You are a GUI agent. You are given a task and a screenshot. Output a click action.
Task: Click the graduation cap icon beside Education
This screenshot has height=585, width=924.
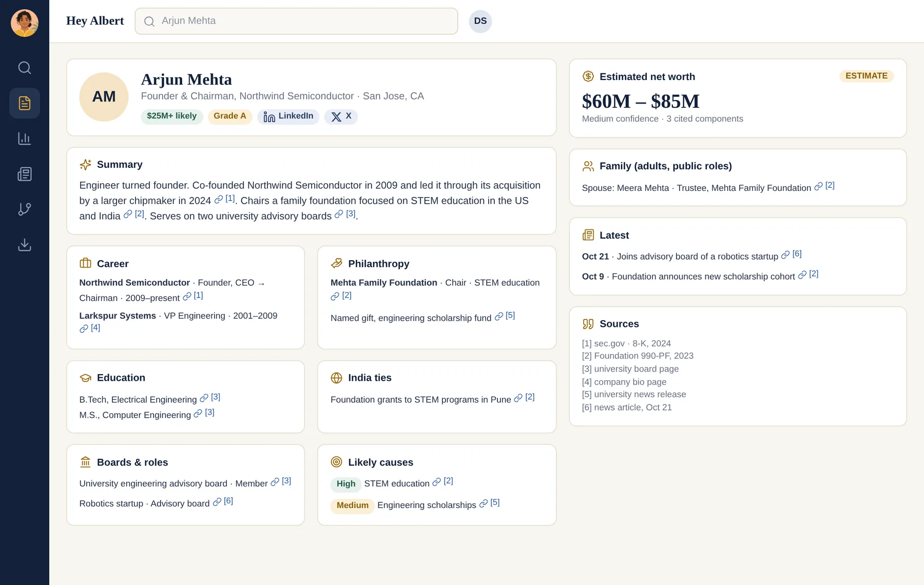86,378
